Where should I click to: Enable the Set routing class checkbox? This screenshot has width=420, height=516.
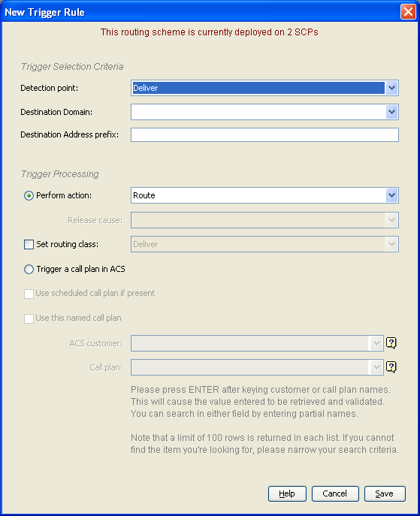[29, 245]
